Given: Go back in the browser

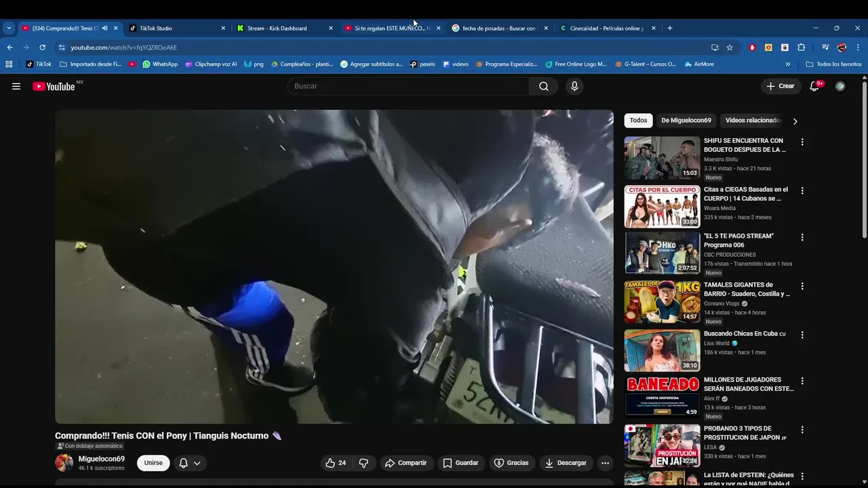Looking at the screenshot, I should coord(9,47).
